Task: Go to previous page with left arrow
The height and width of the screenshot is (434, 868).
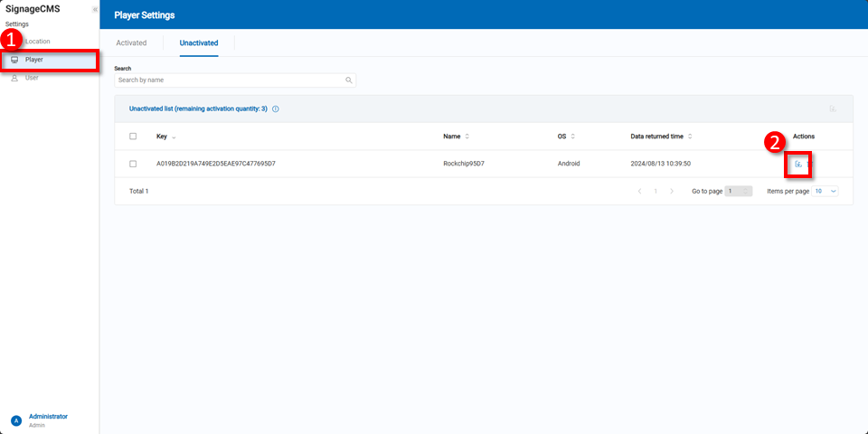Action: pos(640,191)
